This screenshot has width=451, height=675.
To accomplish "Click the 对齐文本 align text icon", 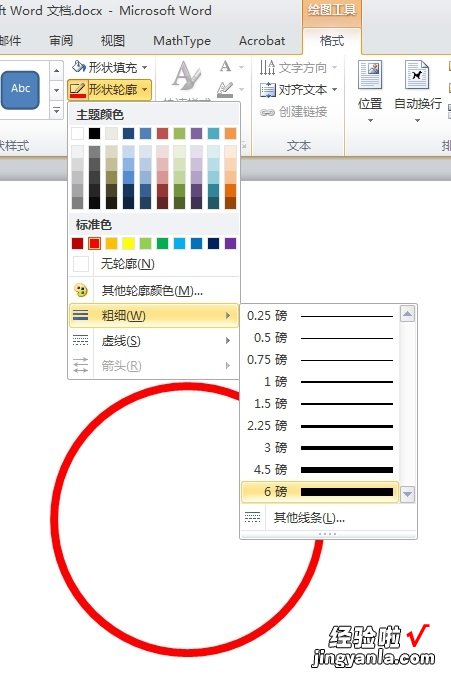I will [x=267, y=90].
